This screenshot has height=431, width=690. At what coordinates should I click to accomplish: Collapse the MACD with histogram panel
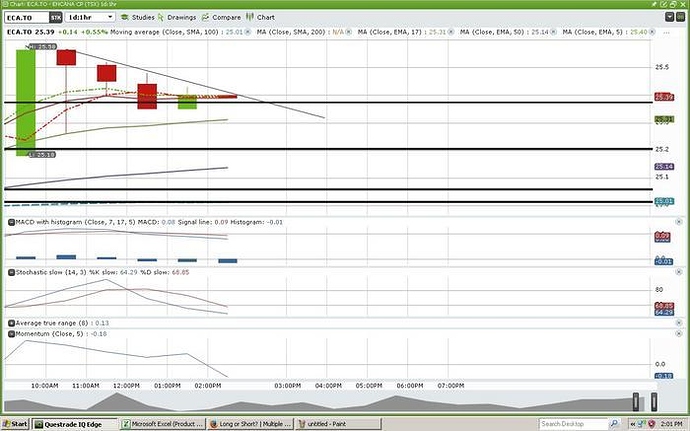coord(11,222)
